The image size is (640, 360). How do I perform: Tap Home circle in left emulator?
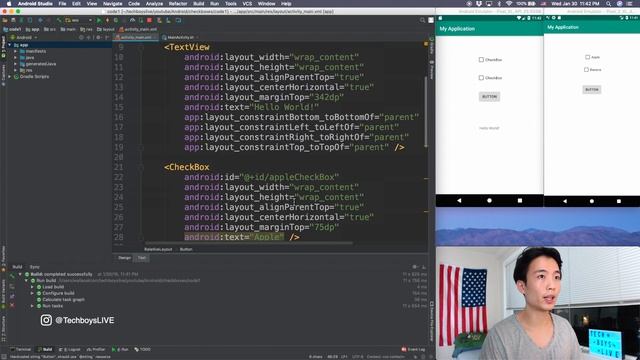pos(489,200)
